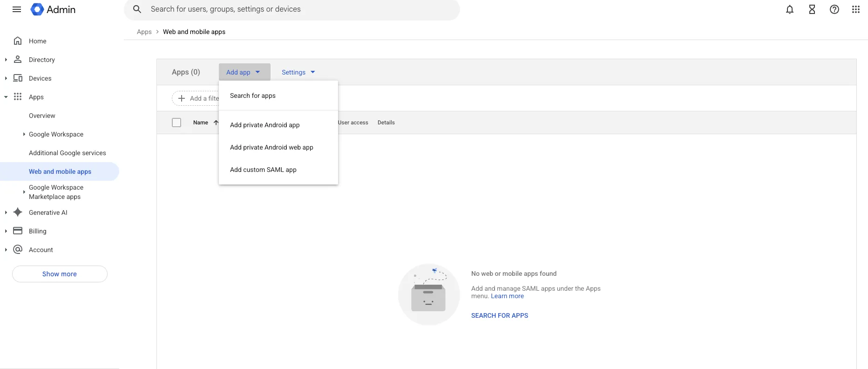Click the plus icon of Add a filter

182,98
